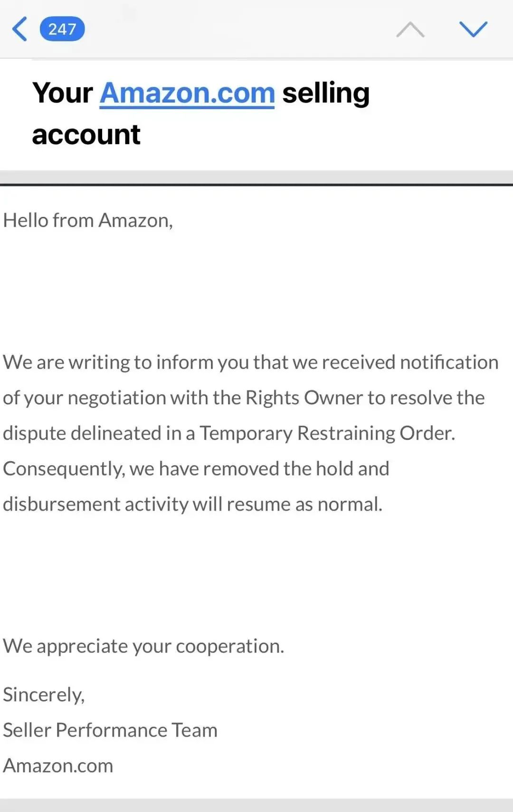This screenshot has width=513, height=812.
Task: Click the 'Sincerely,' closing line
Action: click(x=44, y=695)
